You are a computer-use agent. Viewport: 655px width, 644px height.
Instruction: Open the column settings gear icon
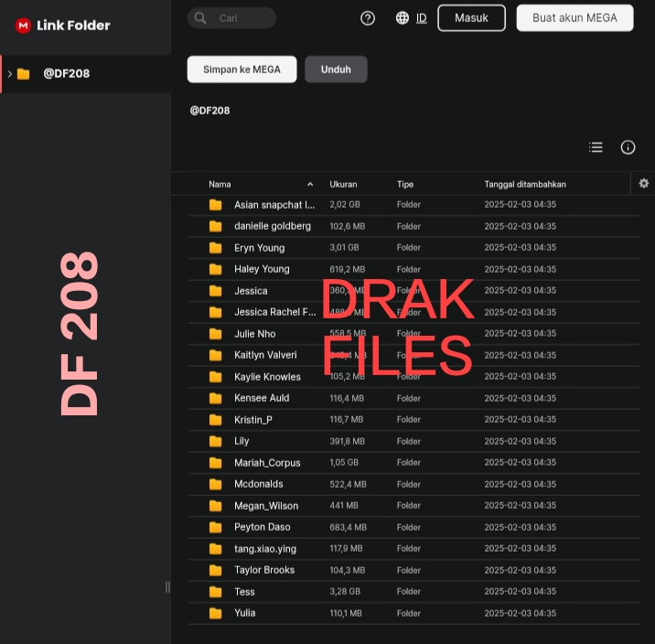644,183
